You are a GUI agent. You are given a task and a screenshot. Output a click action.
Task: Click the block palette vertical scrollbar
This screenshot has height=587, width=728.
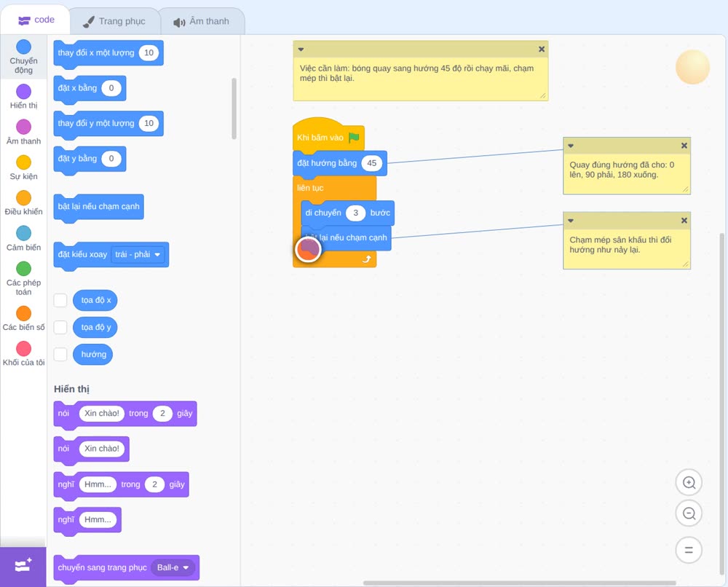click(234, 109)
